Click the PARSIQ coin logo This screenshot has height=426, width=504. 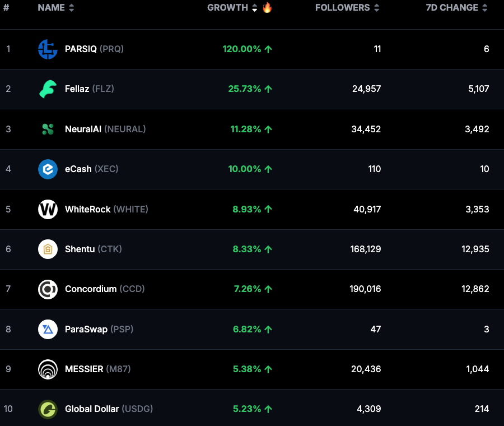point(48,49)
